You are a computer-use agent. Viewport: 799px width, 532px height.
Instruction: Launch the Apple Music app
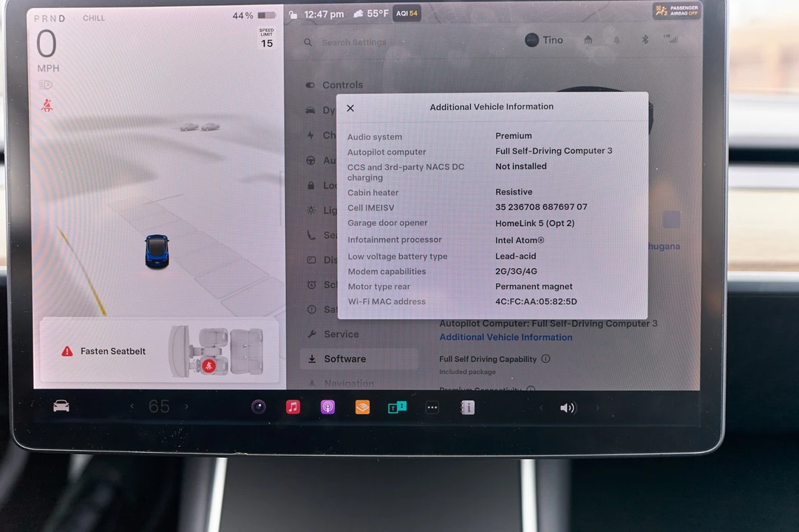click(x=293, y=406)
